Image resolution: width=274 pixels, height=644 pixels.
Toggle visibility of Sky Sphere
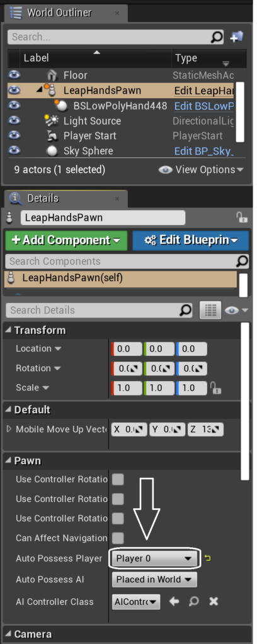(x=14, y=151)
